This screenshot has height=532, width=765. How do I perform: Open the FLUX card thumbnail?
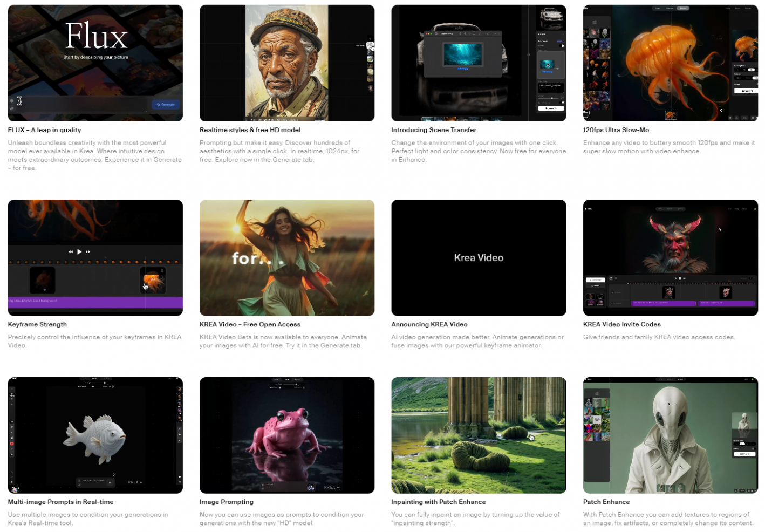click(95, 63)
